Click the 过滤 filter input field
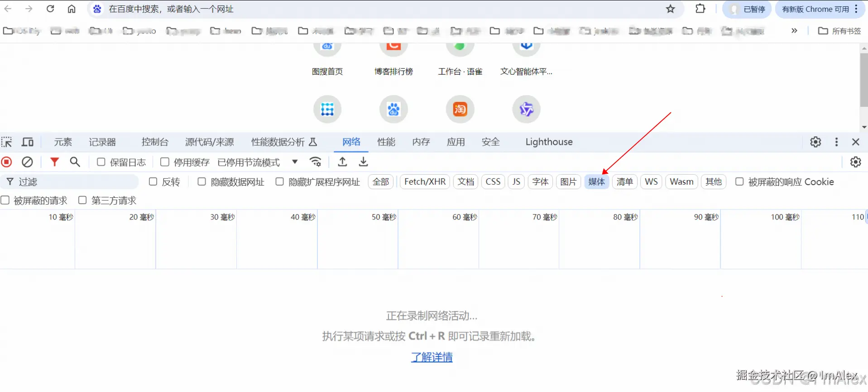 click(x=70, y=182)
